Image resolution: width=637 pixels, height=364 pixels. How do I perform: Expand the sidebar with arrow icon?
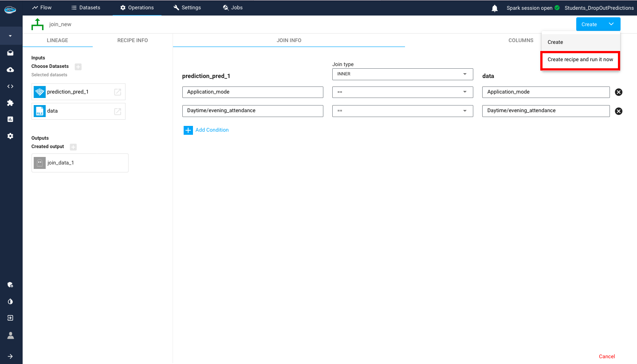(x=11, y=356)
